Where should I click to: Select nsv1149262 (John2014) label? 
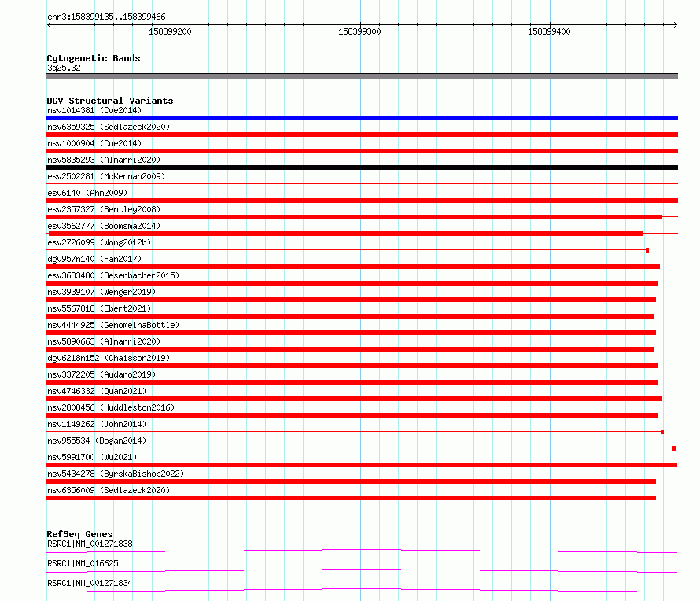(97, 424)
